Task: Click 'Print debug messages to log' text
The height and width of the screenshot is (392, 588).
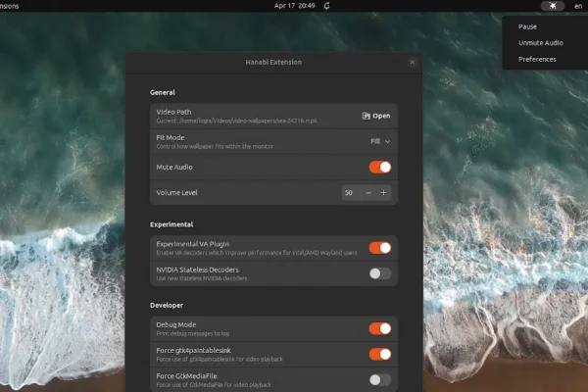Action: (x=192, y=333)
